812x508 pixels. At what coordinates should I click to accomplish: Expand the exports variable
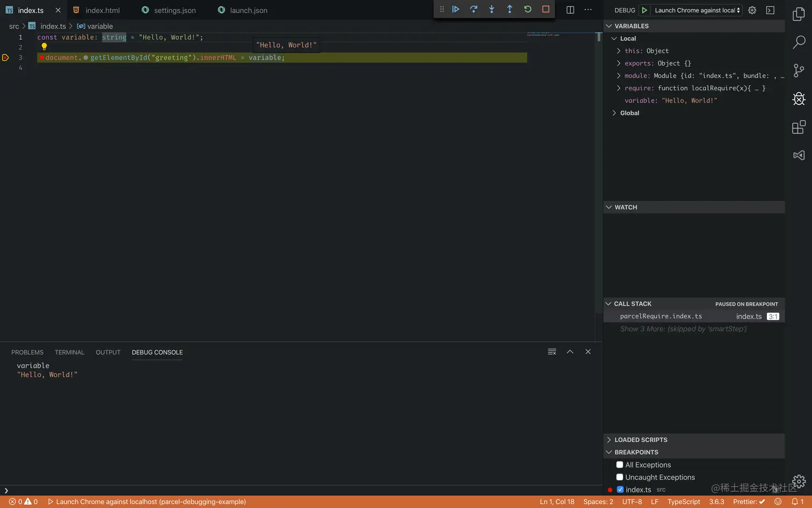[619, 63]
